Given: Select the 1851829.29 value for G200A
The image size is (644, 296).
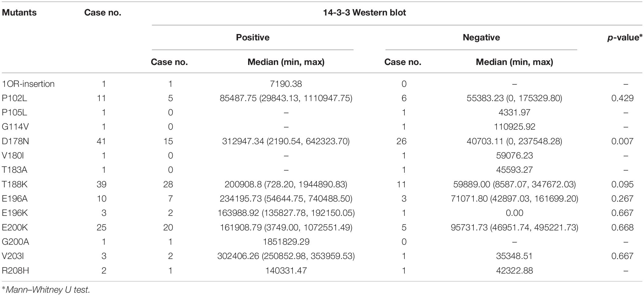Looking at the screenshot, I should coord(286,242).
